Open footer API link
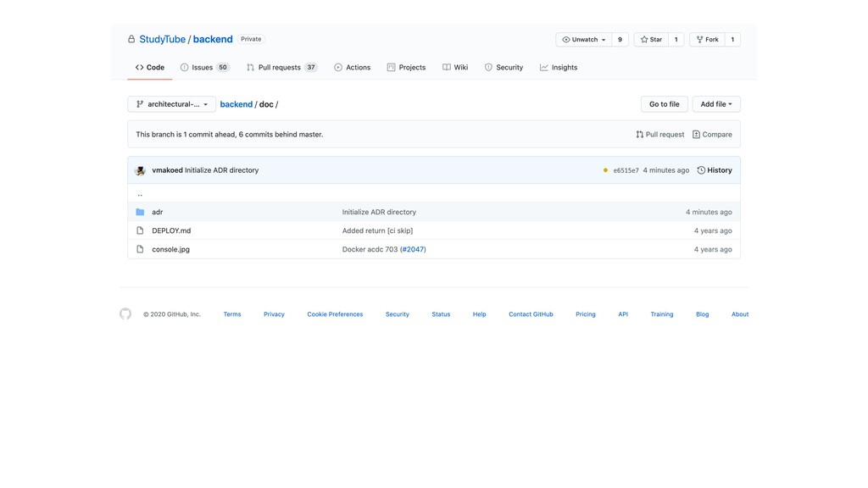 [x=623, y=314]
